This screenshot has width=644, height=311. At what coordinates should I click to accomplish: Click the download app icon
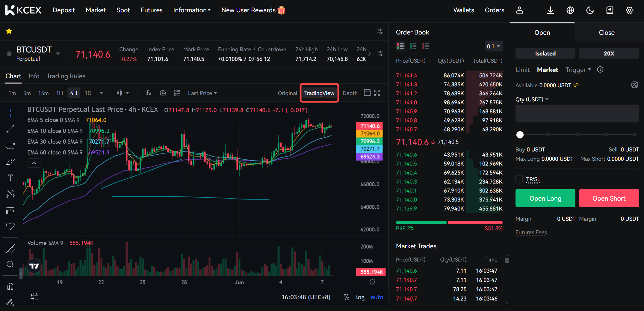pos(550,10)
